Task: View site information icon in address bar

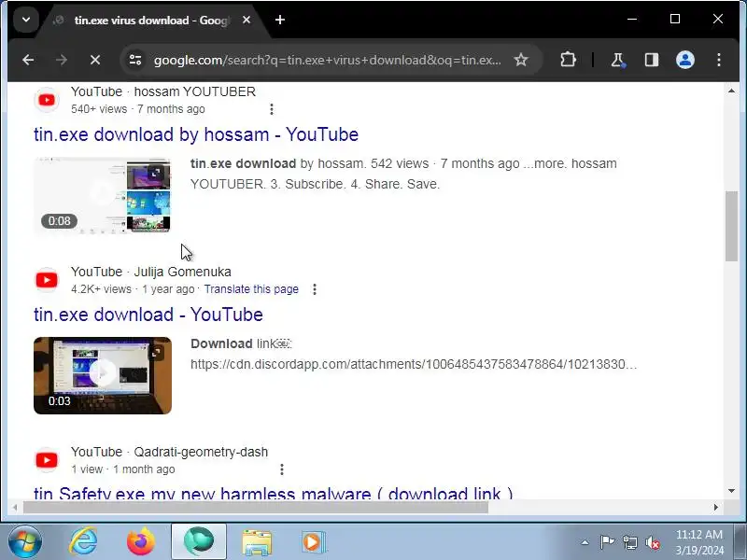Action: click(135, 60)
